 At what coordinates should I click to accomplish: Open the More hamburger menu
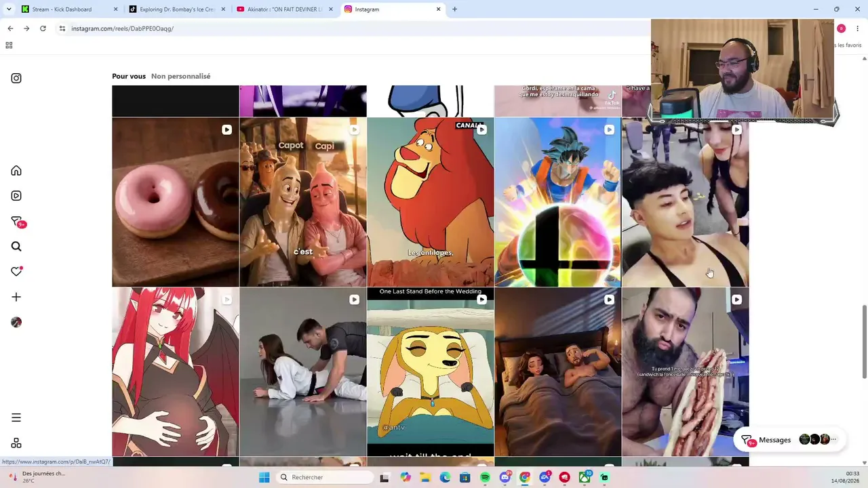[16, 418]
